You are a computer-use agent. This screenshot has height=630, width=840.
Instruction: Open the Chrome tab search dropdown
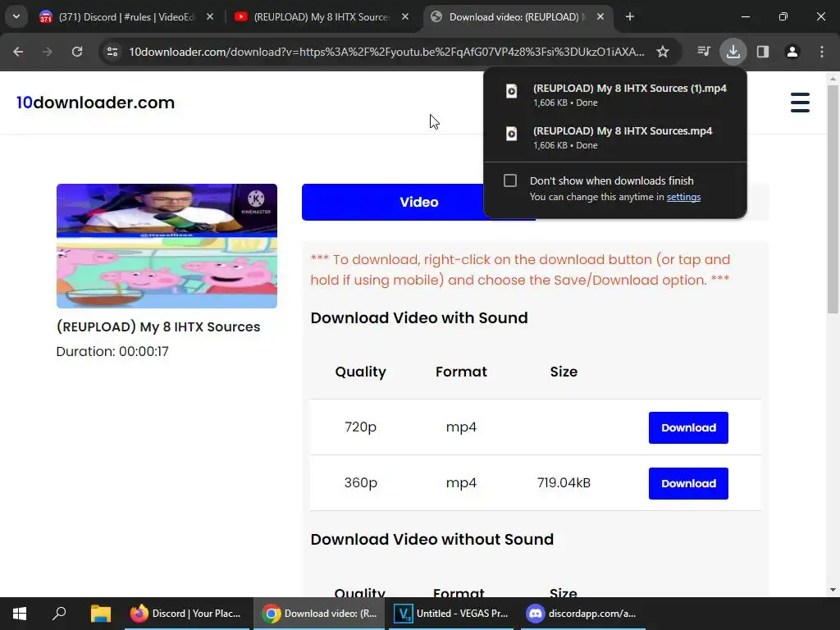[16, 16]
